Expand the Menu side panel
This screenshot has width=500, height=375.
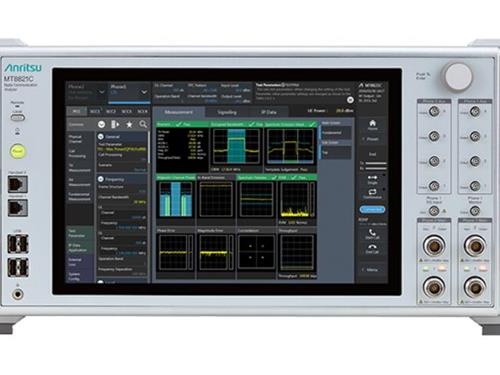click(370, 270)
